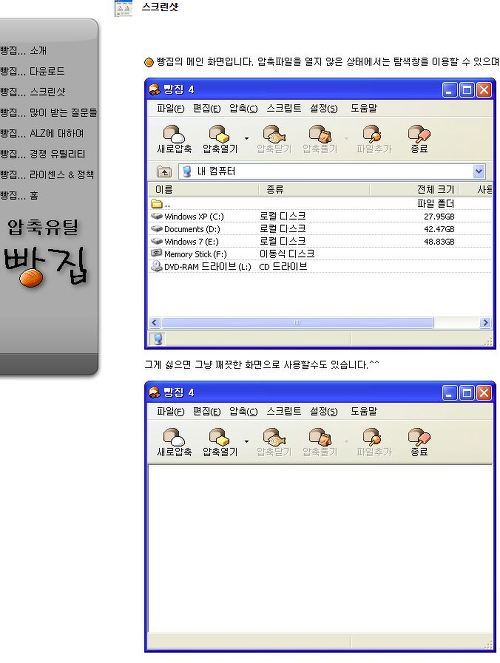Image resolution: width=500 pixels, height=663 pixels.
Task: Click the Memory Stick (F:) removable disk icon
Action: click(x=157, y=254)
